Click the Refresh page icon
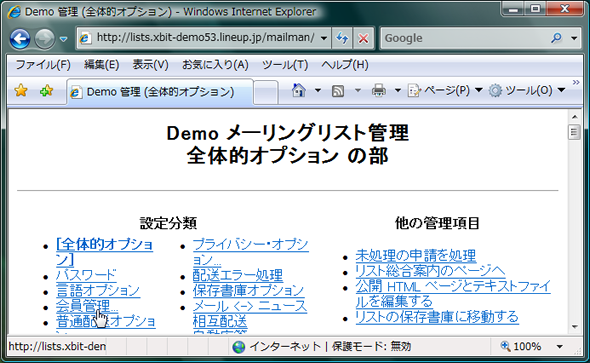The image size is (590, 363). point(342,38)
